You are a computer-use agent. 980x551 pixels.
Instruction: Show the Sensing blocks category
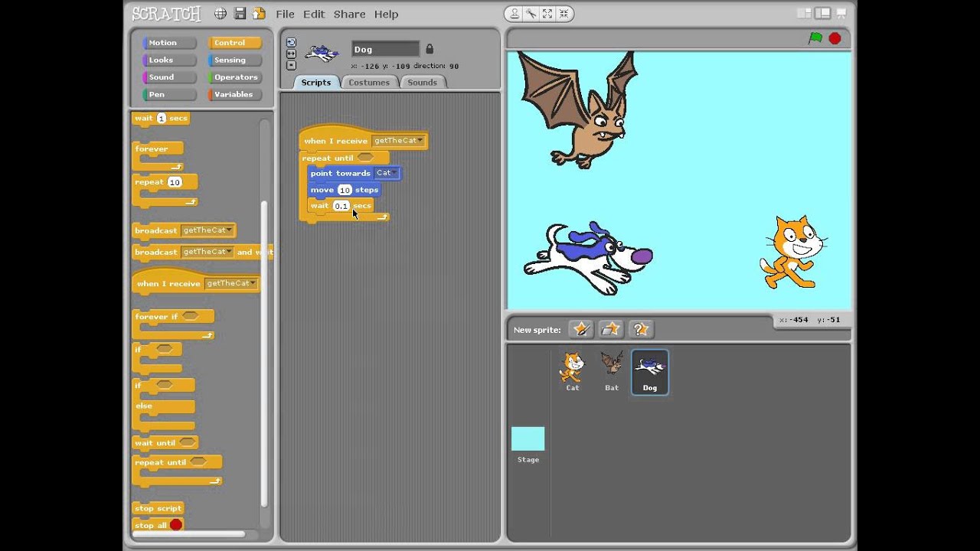pyautogui.click(x=235, y=60)
